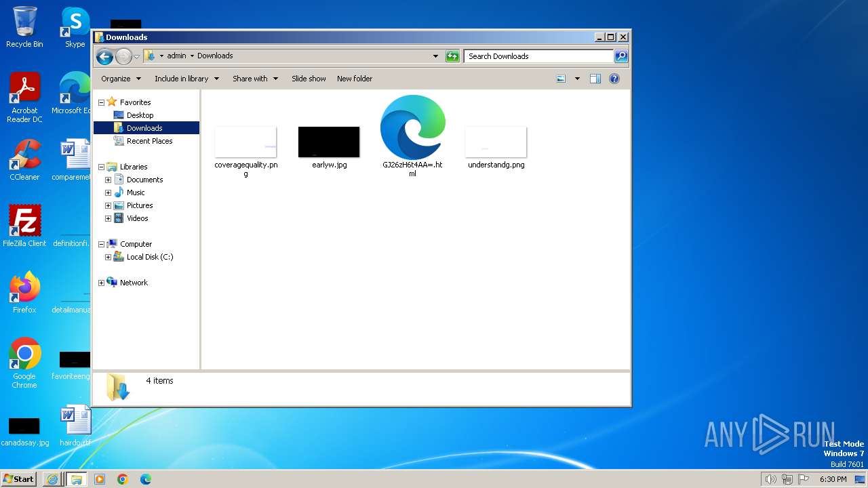Open Explorer help question mark icon

point(614,79)
